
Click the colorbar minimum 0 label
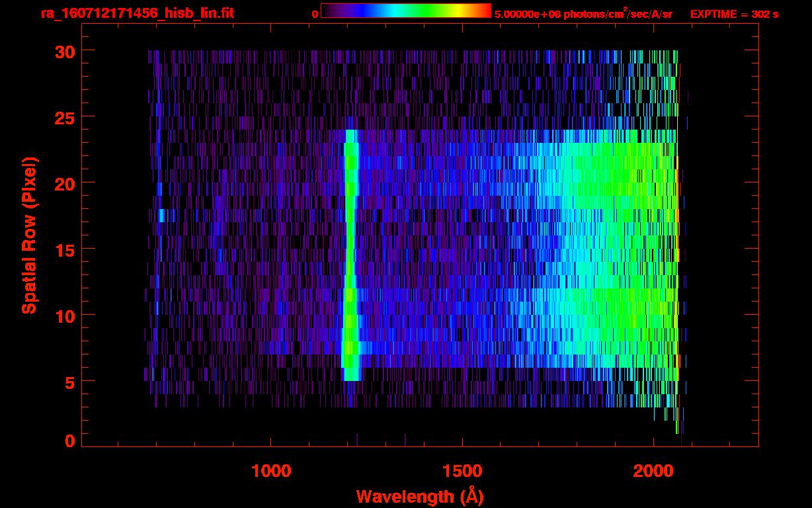pos(315,14)
